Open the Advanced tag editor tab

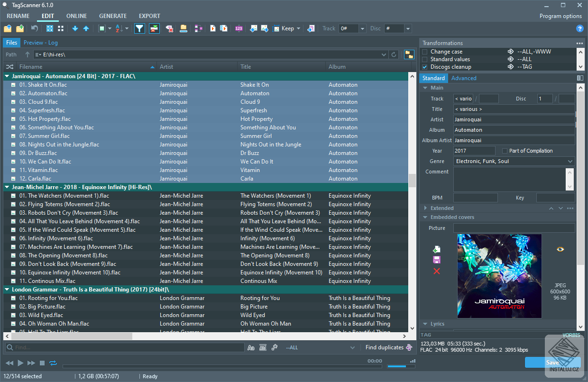464,78
